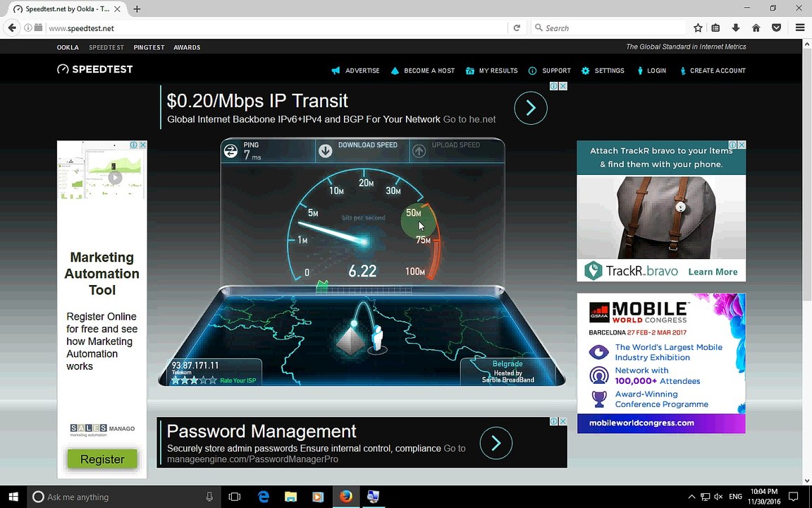Open My Results page
The width and height of the screenshot is (812, 508).
pos(492,71)
